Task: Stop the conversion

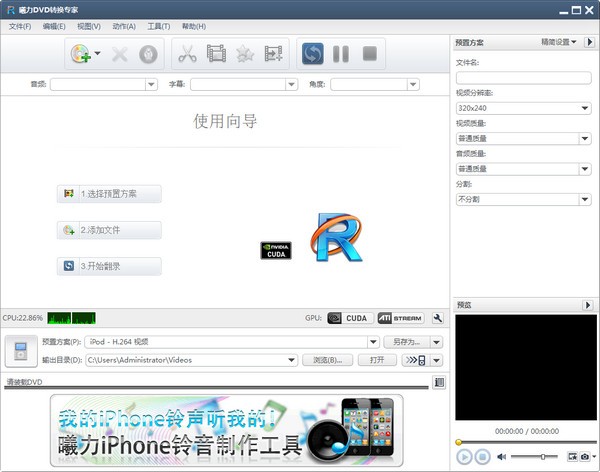Action: point(370,54)
